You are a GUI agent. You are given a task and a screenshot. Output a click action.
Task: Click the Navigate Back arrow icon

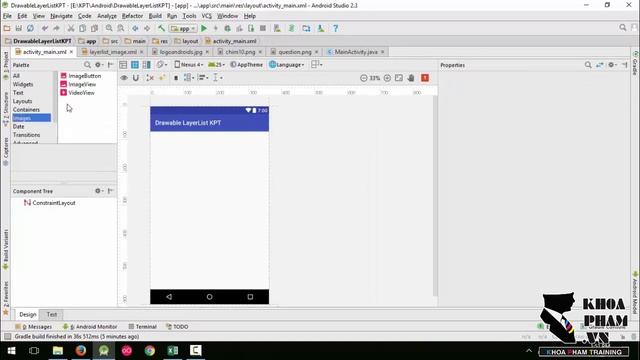coord(135,28)
